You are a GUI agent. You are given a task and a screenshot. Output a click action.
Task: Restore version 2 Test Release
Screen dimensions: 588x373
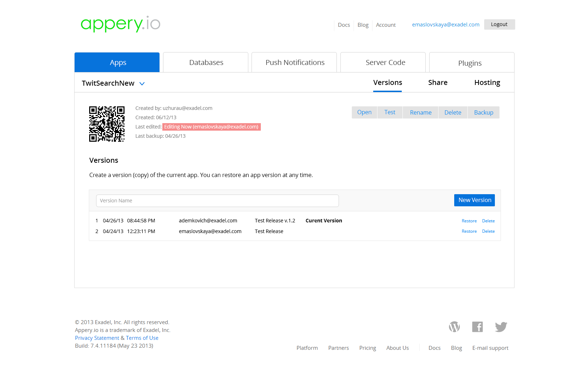469,231
